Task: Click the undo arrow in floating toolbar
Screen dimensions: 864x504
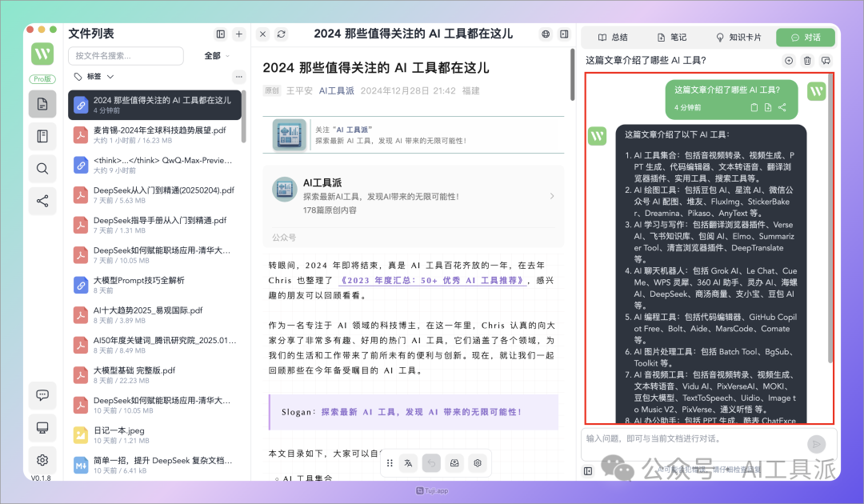Action: pos(431,463)
